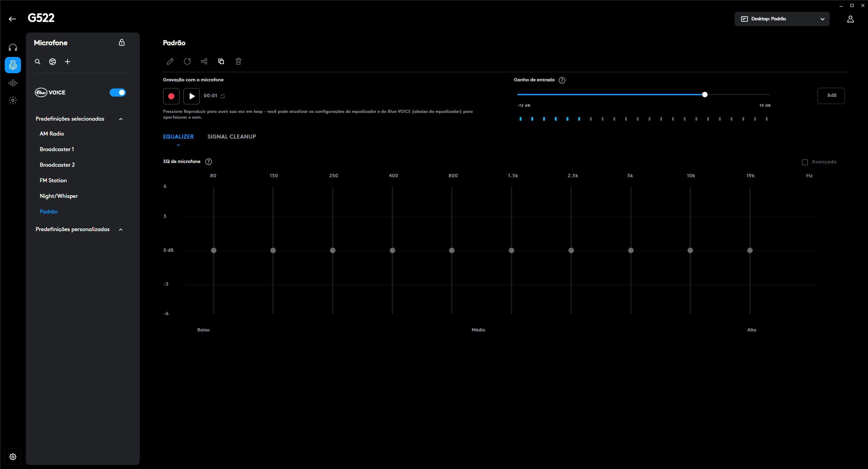Click the Ganho de entrada slider handle
Image resolution: width=868 pixels, height=469 pixels.
705,95
